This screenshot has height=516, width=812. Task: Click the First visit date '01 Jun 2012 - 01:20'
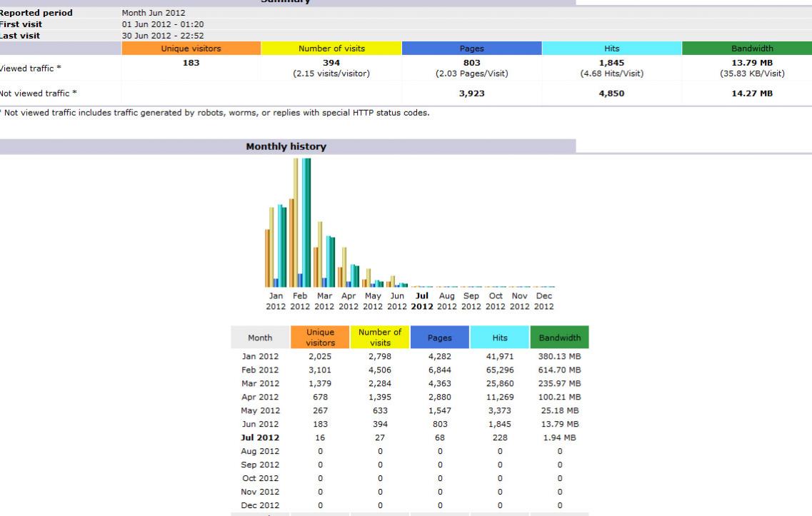tap(163, 24)
